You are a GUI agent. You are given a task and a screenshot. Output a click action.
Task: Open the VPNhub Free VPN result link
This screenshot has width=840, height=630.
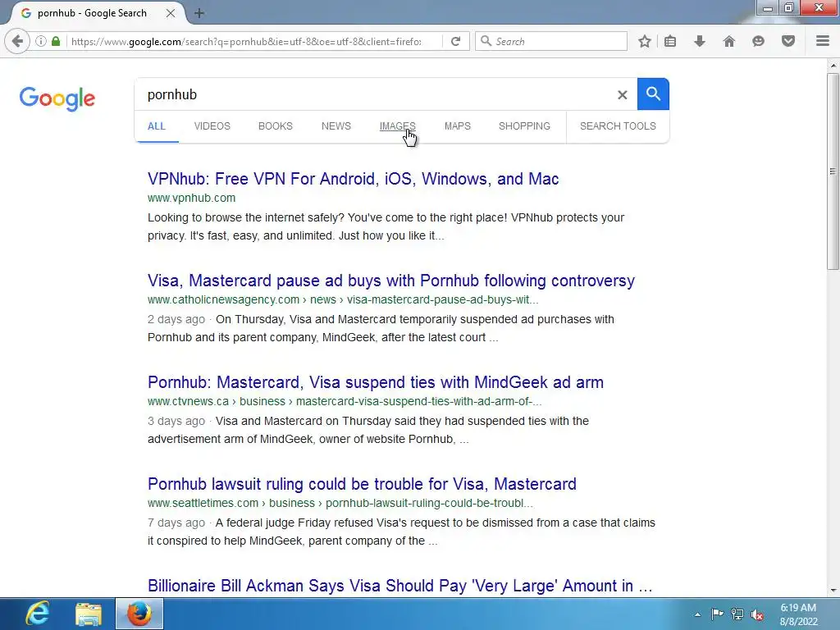(353, 179)
